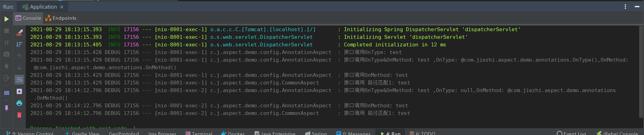
Task: Click the '@com.jiezhi.aspect.demo.annotations.OnMethod()' wrapped line
Action: 105,67
